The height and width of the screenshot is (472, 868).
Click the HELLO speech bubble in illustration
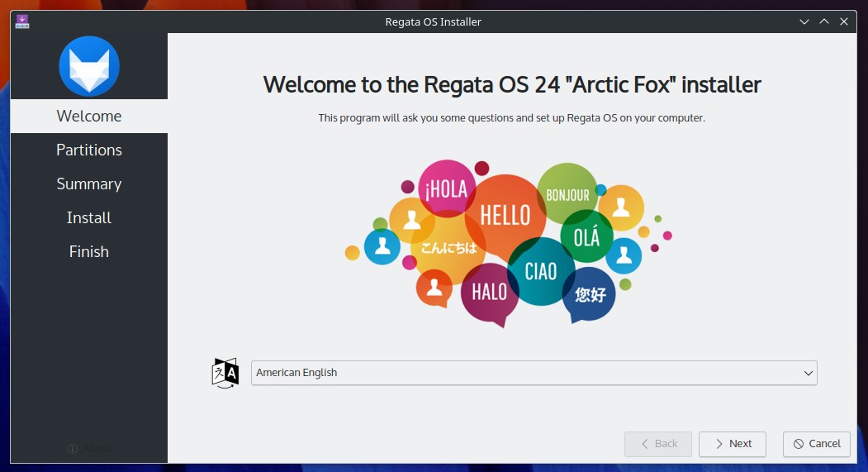[505, 216]
